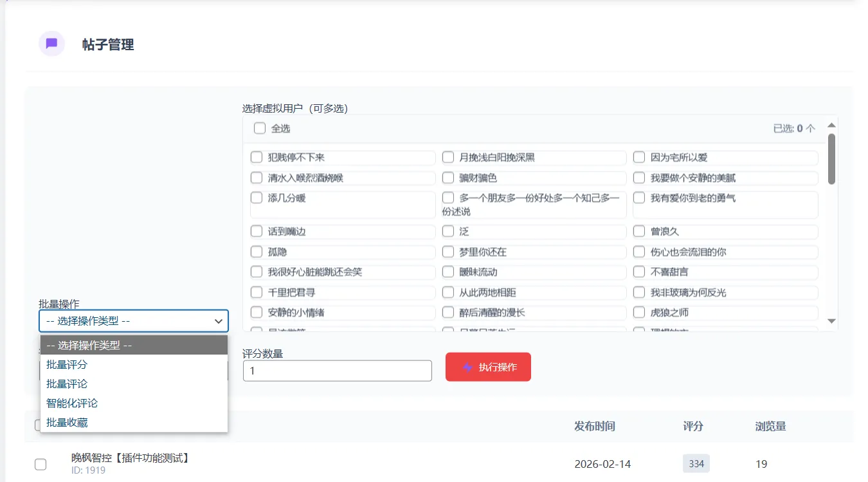Check the 犯贱停不下来 user checkbox
This screenshot has height=482, width=868.
click(256, 156)
